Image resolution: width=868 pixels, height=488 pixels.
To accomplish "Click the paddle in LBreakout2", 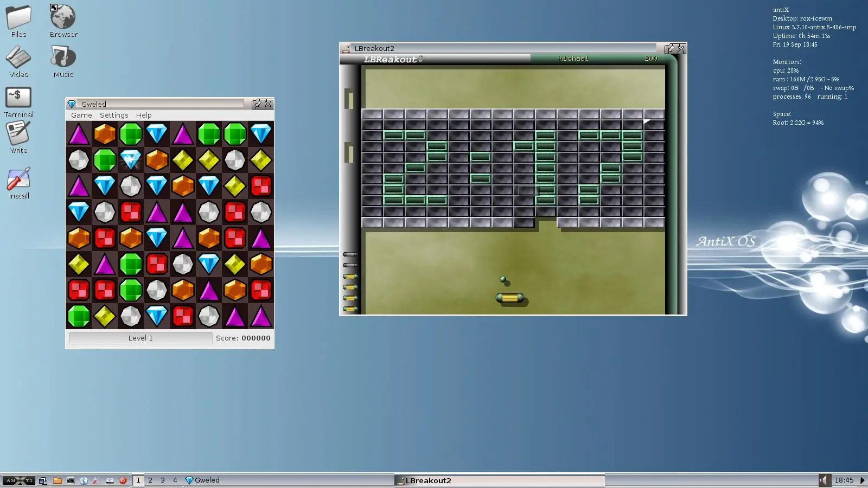I will tap(510, 298).
